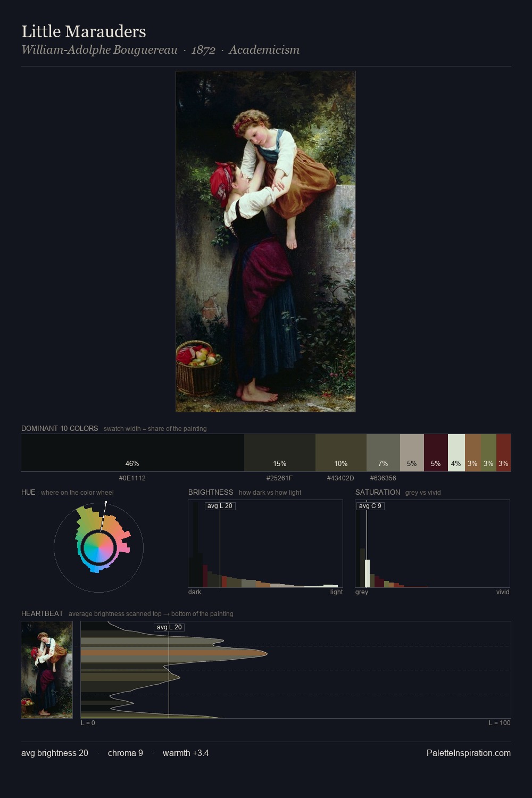Click hex code #0E1112
Screen dimensions: 532x798
(x=132, y=478)
